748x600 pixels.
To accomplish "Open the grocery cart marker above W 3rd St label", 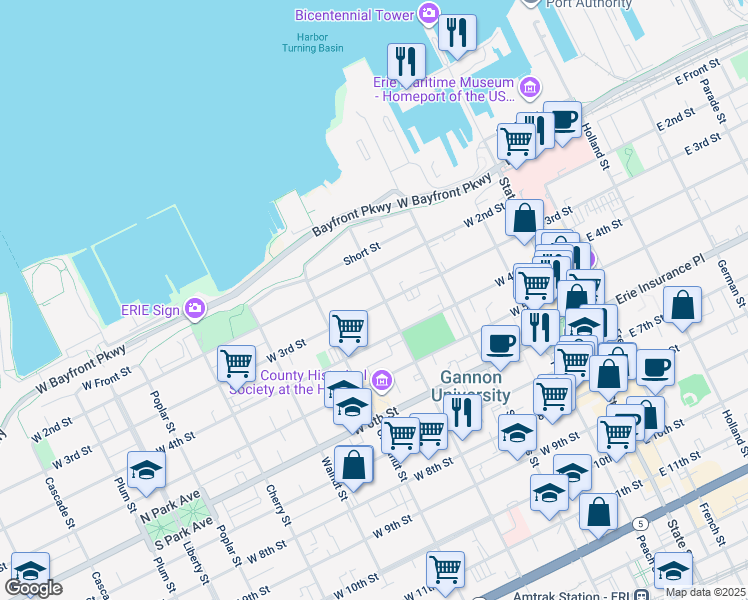I will click(237, 362).
